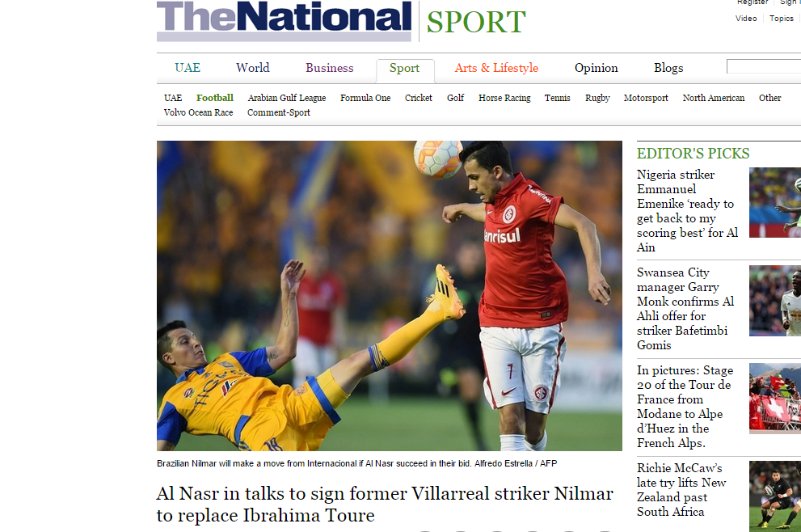This screenshot has width=801, height=532.
Task: Click in the search input field
Action: click(x=764, y=66)
